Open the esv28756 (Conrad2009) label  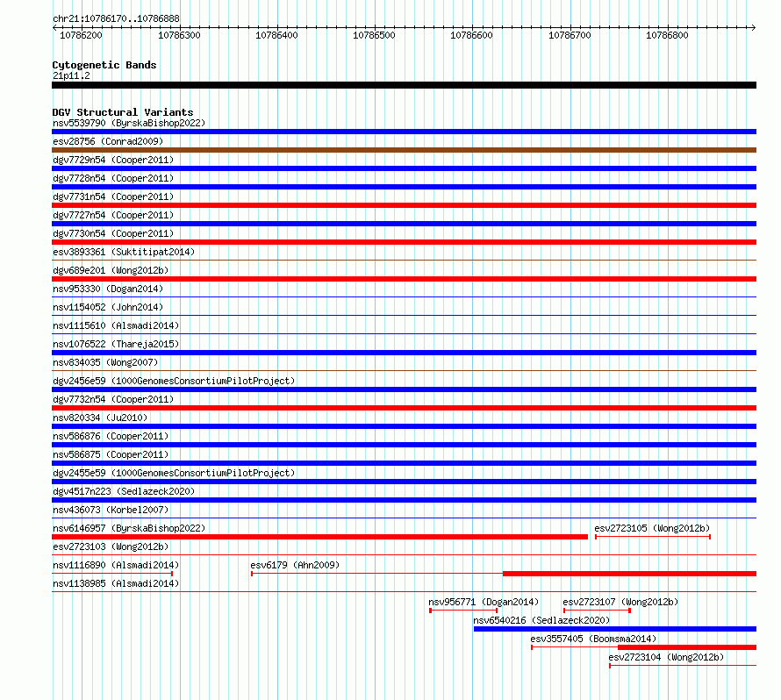pyautogui.click(x=108, y=141)
